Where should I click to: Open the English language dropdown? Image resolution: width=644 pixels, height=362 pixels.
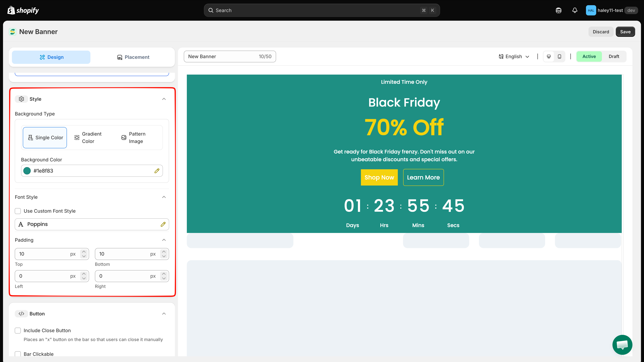tap(514, 56)
